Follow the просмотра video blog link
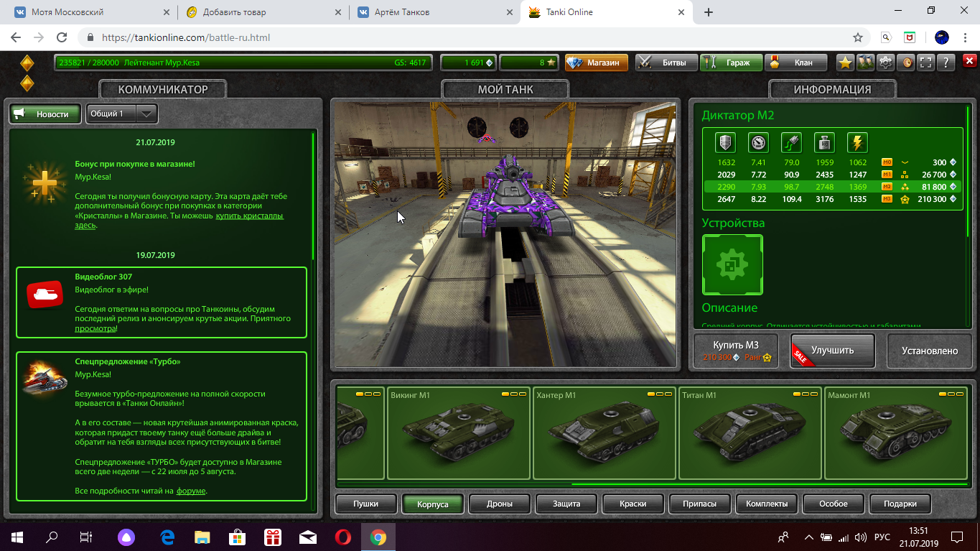 click(95, 328)
